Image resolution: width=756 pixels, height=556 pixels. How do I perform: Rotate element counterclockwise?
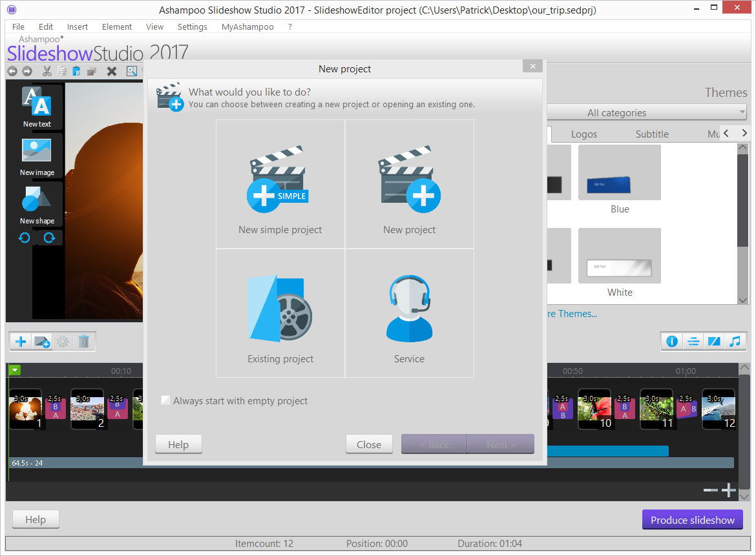click(25, 238)
